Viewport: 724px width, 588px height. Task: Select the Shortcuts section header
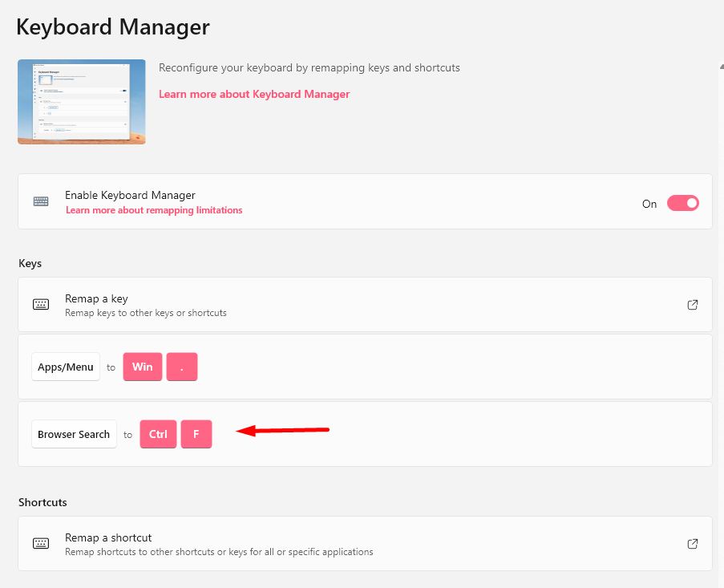click(x=42, y=502)
